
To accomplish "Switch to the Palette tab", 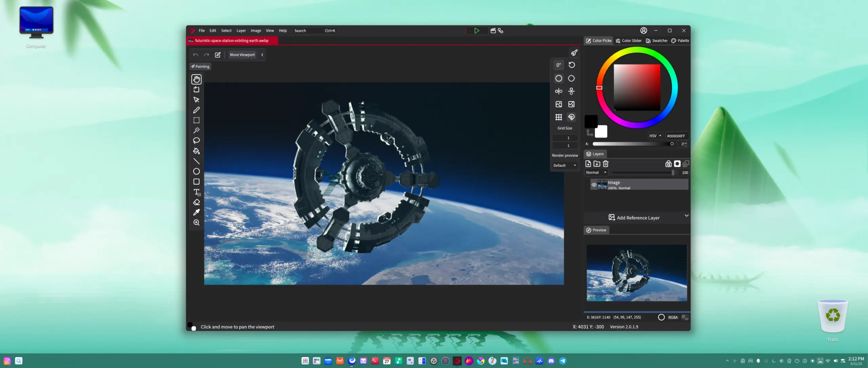I will click(x=680, y=41).
